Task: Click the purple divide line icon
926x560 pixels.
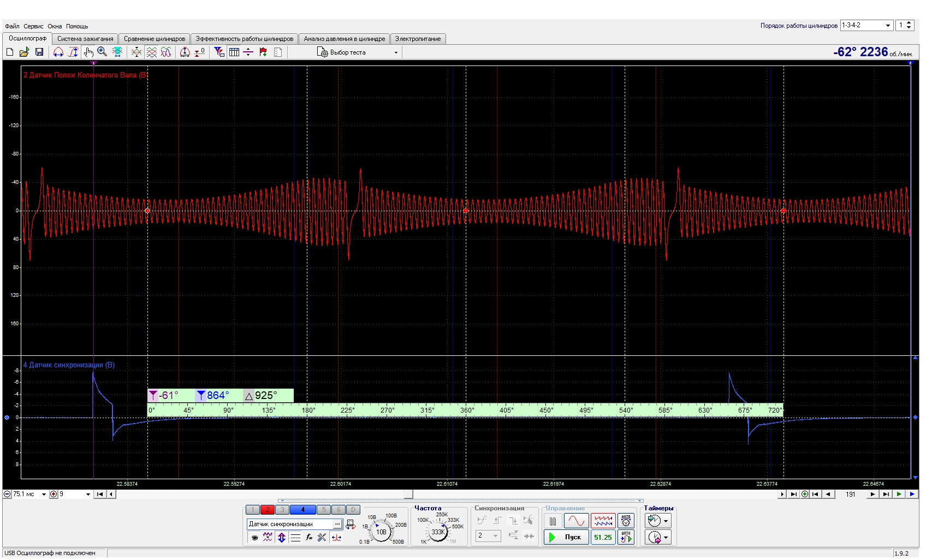Action: [x=248, y=52]
